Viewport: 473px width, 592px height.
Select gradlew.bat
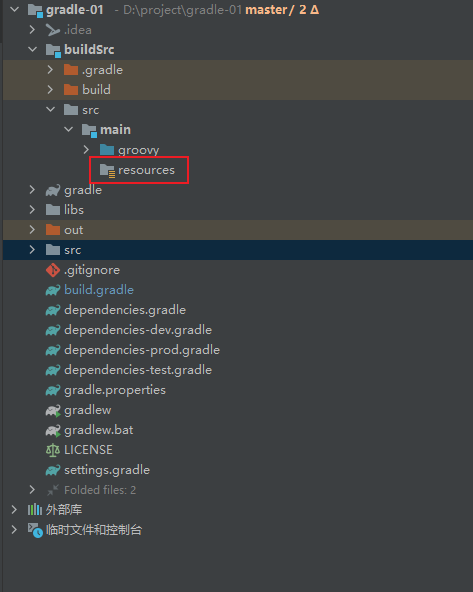[x=99, y=430]
